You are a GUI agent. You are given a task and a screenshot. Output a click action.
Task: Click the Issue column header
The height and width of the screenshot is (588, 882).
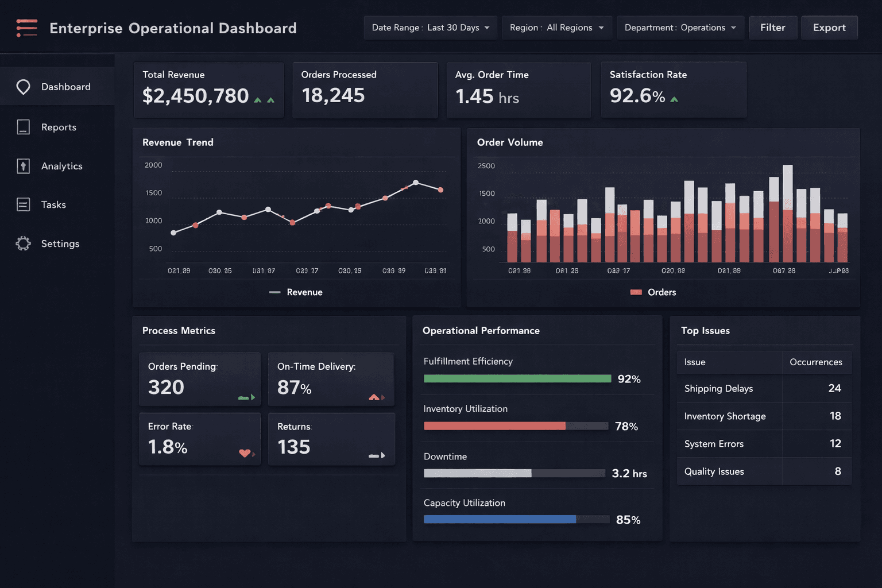[x=729, y=362]
